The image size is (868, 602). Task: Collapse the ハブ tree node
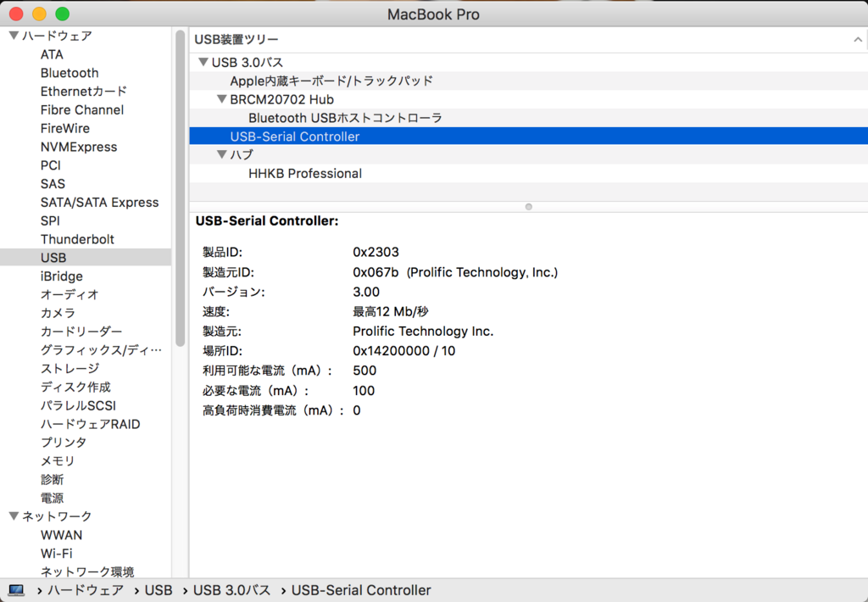coord(222,154)
